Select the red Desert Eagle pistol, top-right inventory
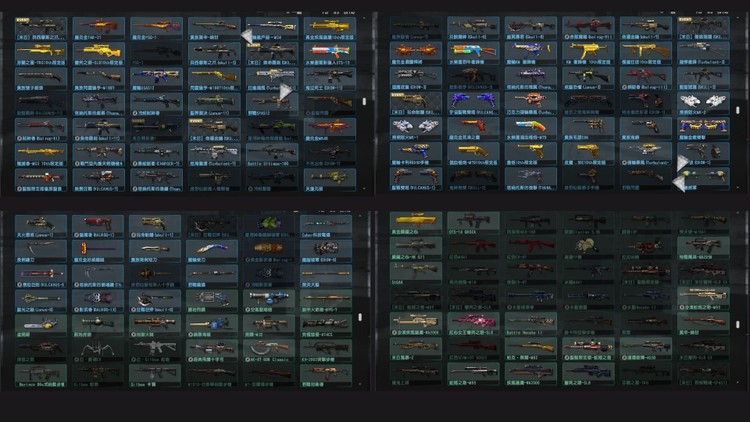Screen dimensions: 750x422 pos(473,129)
